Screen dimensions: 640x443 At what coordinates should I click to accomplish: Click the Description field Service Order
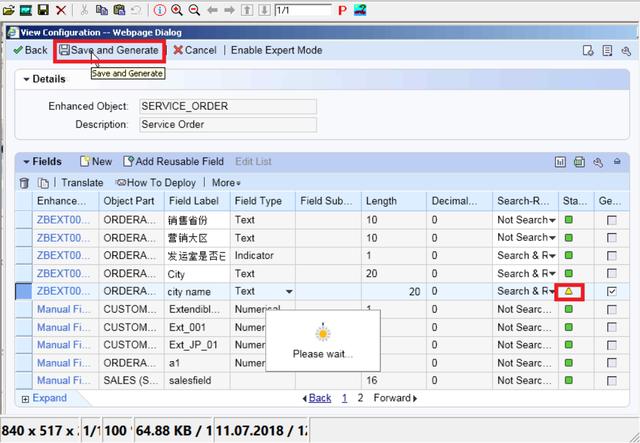pos(228,125)
